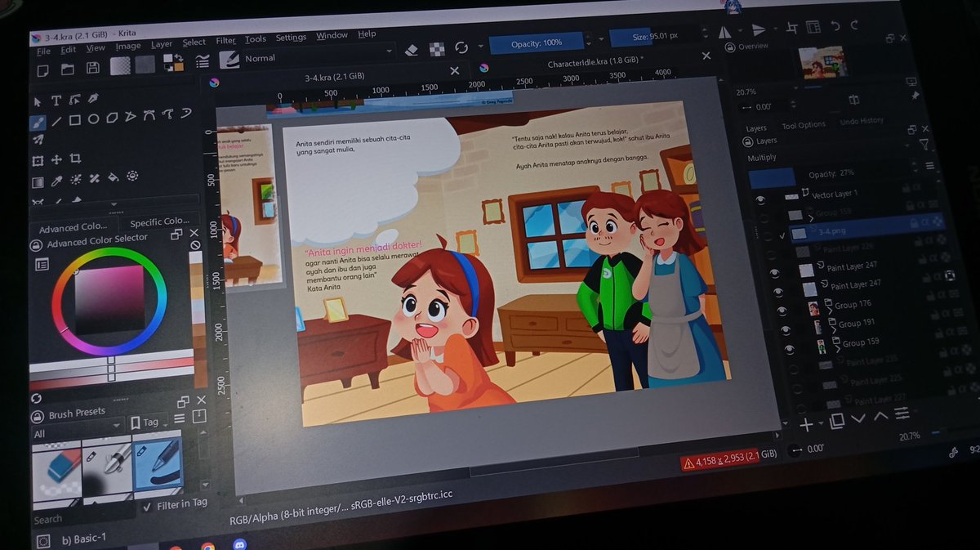Move layer up with the up chevron

pos(881,417)
